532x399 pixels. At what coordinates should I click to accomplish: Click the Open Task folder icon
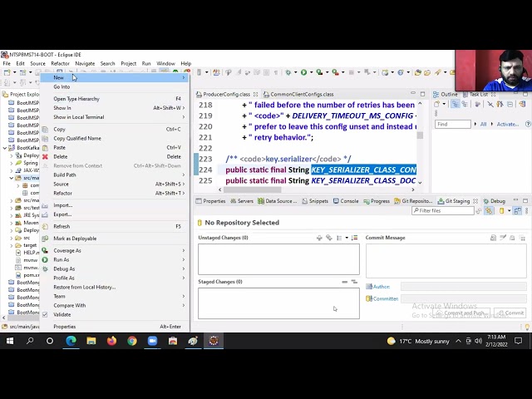tap(427, 72)
